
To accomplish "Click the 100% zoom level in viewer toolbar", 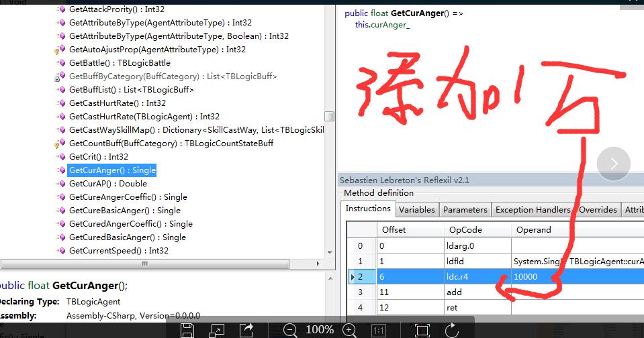I will (320, 330).
